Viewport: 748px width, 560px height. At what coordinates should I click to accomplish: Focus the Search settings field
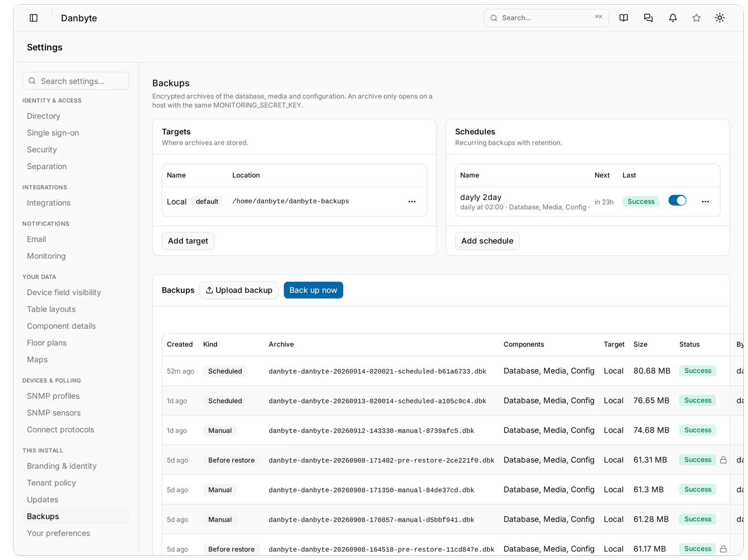(76, 81)
